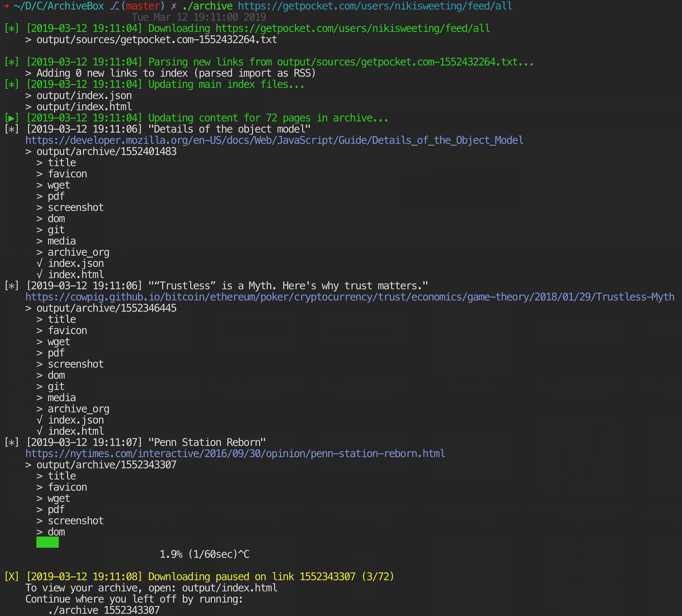This screenshot has height=616, width=682.
Task: Click checkmark beside second index.html entry
Action: click(x=39, y=431)
